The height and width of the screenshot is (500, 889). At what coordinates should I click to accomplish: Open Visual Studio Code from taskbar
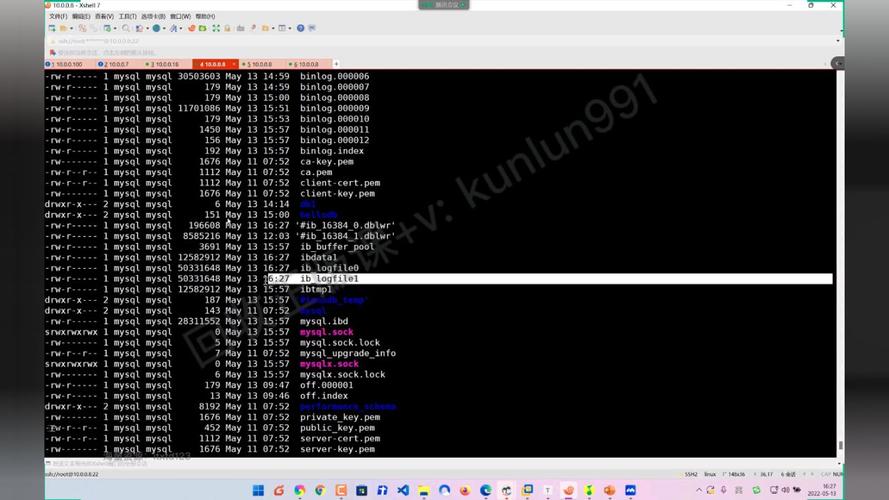tap(403, 490)
